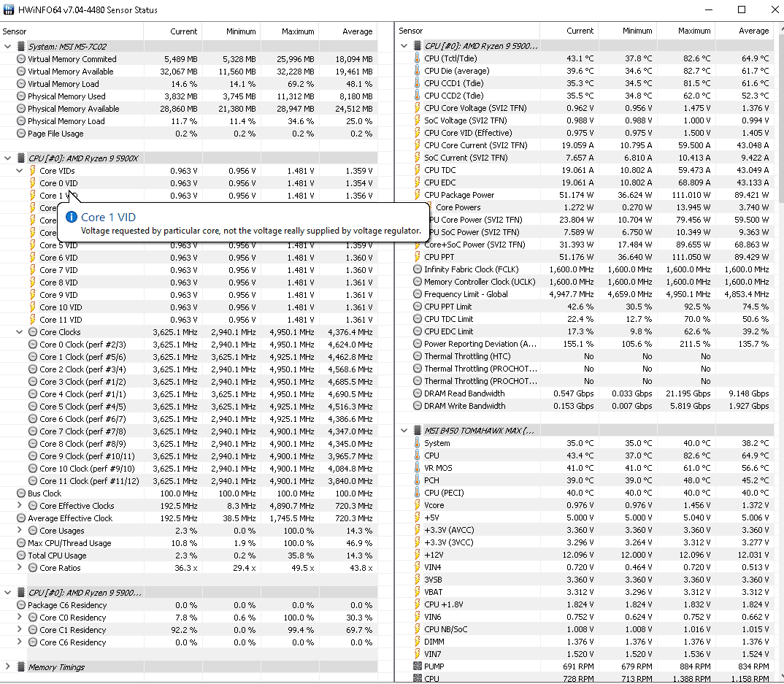Click the clock icon beside Infinity Fabric Clock (FCLK)
Viewport: 784px width, 684px height.
tap(418, 269)
